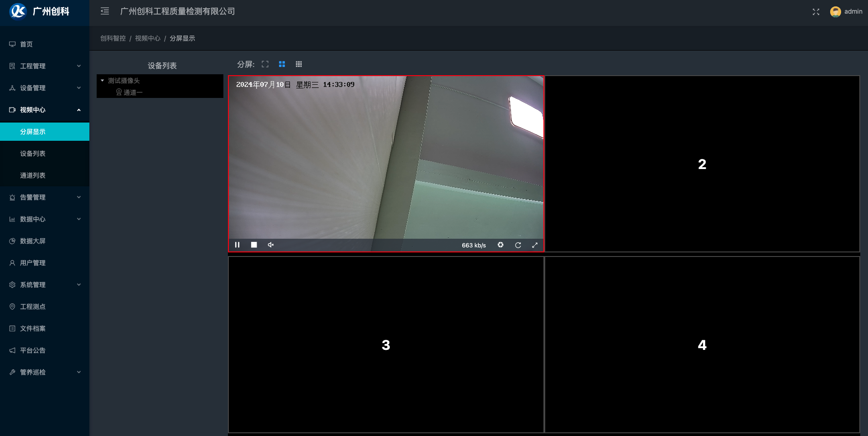
Task: Collapse the 测试摄像头 device tree
Action: pyautogui.click(x=103, y=81)
